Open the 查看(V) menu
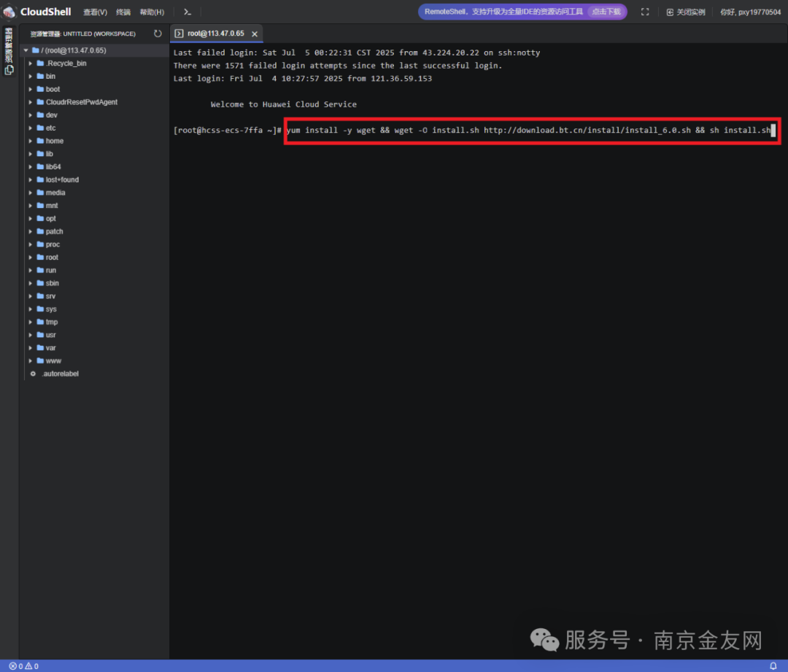 click(x=95, y=12)
